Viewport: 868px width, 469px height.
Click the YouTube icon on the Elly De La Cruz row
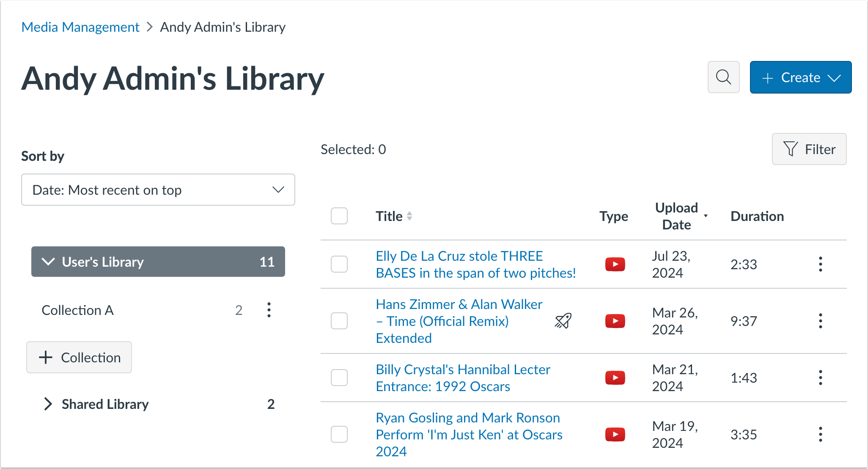coord(615,264)
